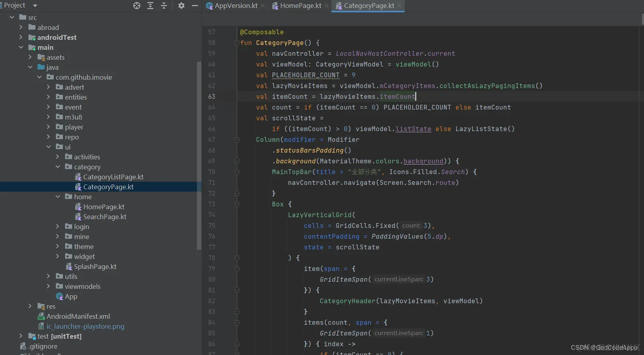
Task: Expand the assets folder
Action: pyautogui.click(x=30, y=57)
